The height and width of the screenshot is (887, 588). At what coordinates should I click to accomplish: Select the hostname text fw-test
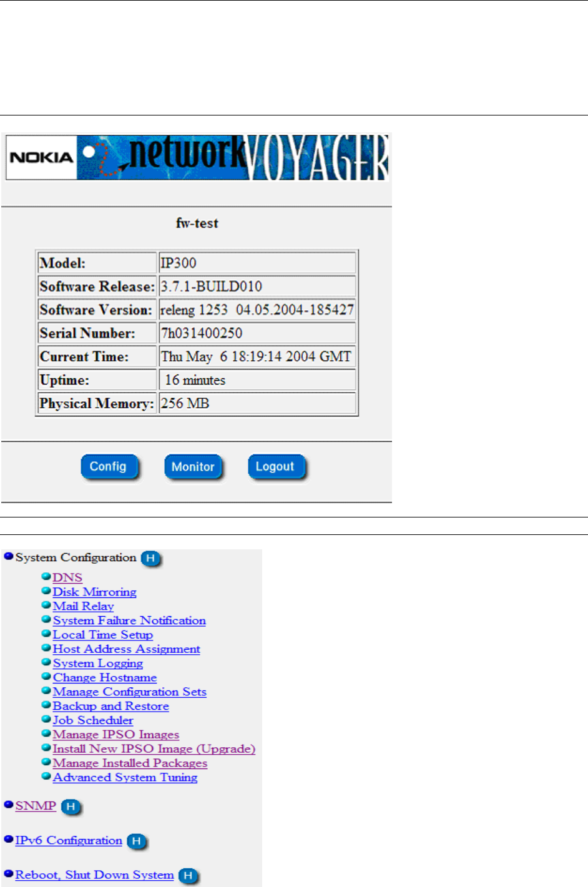tap(197, 223)
